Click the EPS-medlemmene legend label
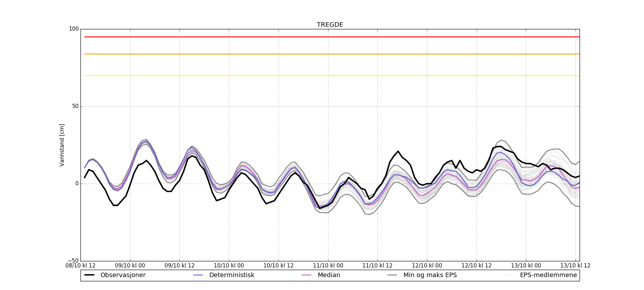 (x=548, y=275)
